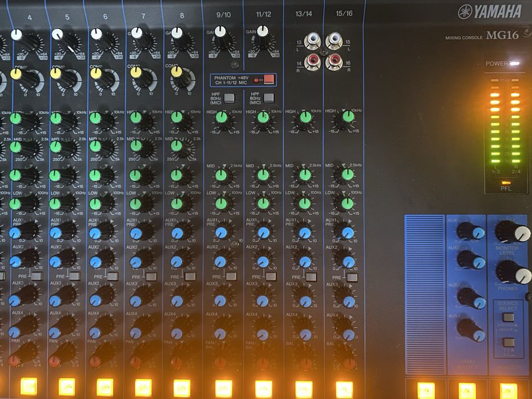Click the channel '13/14' number label

click(x=303, y=14)
